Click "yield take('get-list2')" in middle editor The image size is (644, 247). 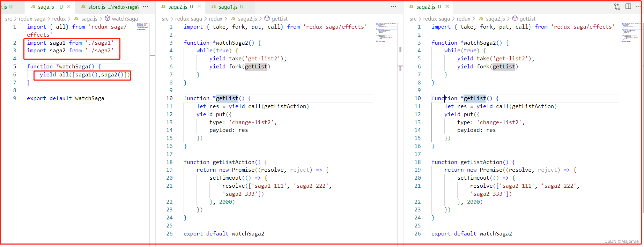(x=248, y=59)
